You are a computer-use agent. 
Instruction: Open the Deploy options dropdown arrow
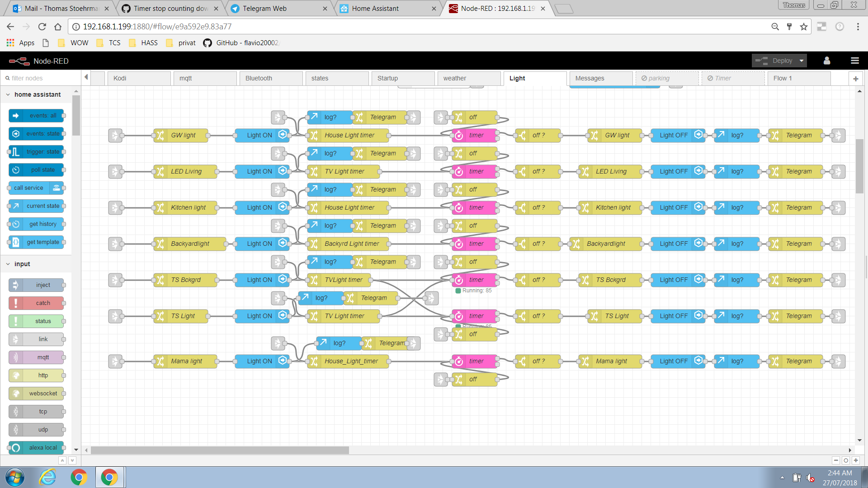(802, 61)
